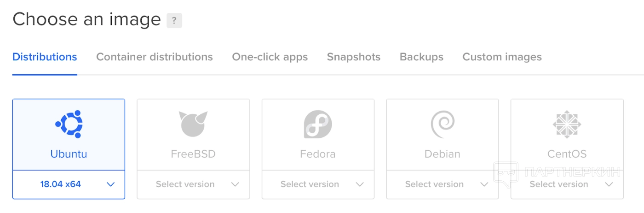The image size is (644, 213).
Task: Click the question mark help icon
Action: point(174,21)
